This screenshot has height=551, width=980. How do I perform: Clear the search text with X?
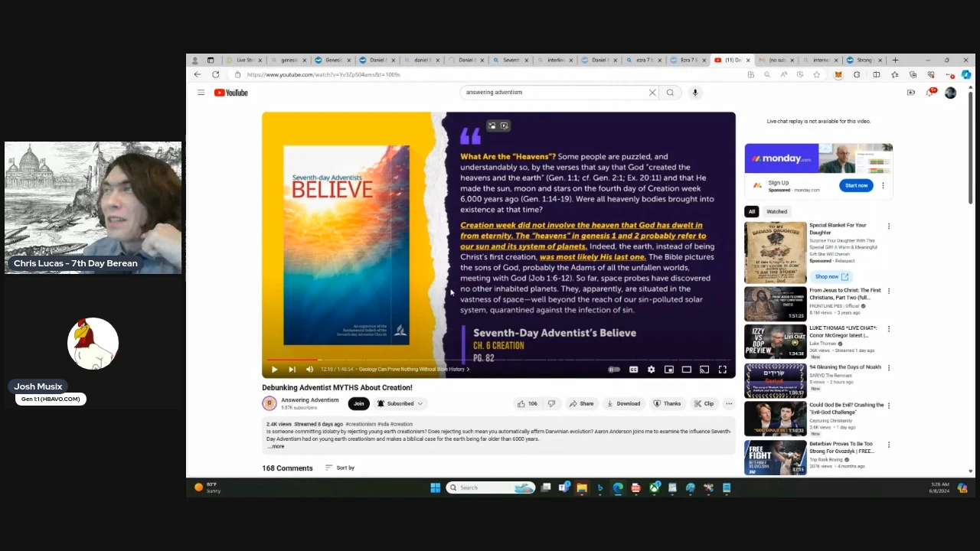click(x=652, y=93)
